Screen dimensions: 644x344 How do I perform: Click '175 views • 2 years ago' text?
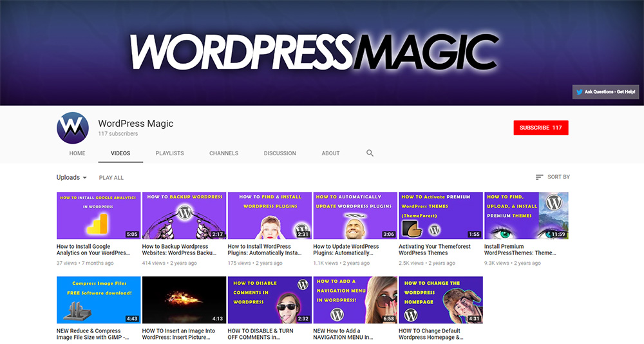[255, 263]
